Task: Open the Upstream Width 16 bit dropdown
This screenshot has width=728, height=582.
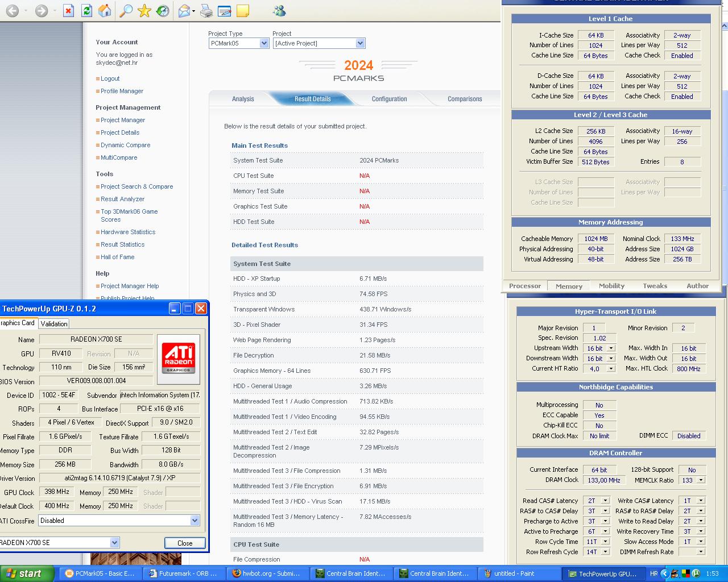Action: coord(611,348)
